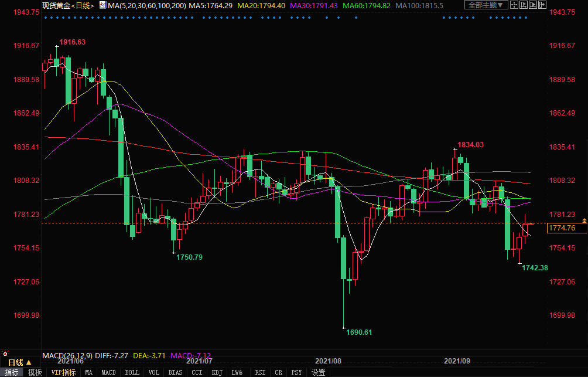Toggle the BOLL indicator
The image size is (588, 377).
click(132, 372)
